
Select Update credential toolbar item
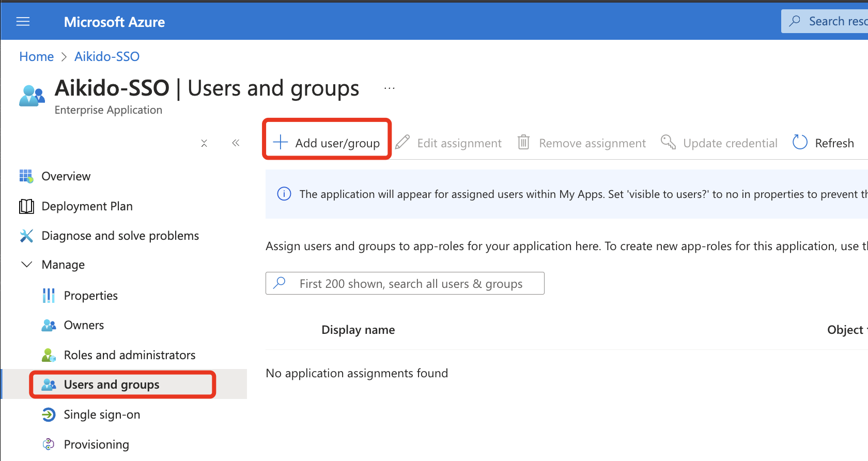pos(719,143)
